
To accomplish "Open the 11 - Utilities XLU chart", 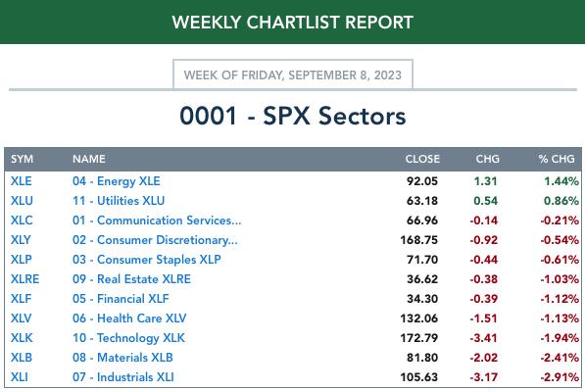I will (119, 201).
